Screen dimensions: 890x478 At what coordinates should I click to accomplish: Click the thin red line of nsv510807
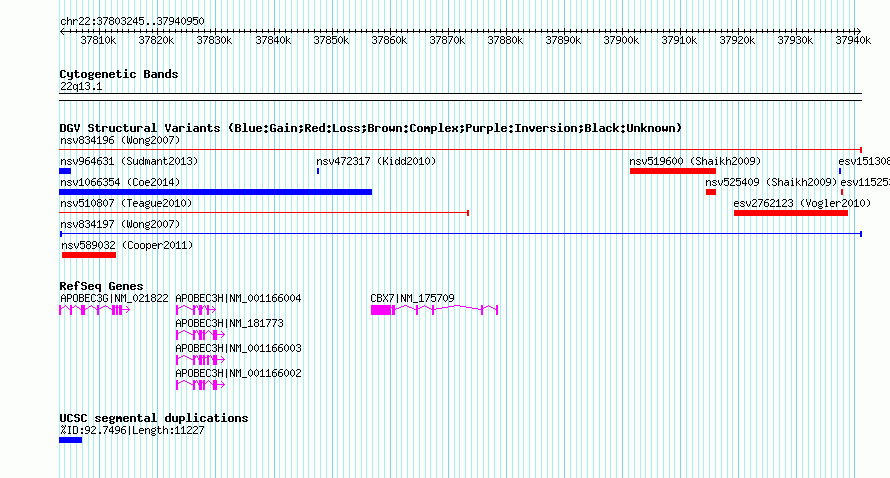pyautogui.click(x=264, y=213)
